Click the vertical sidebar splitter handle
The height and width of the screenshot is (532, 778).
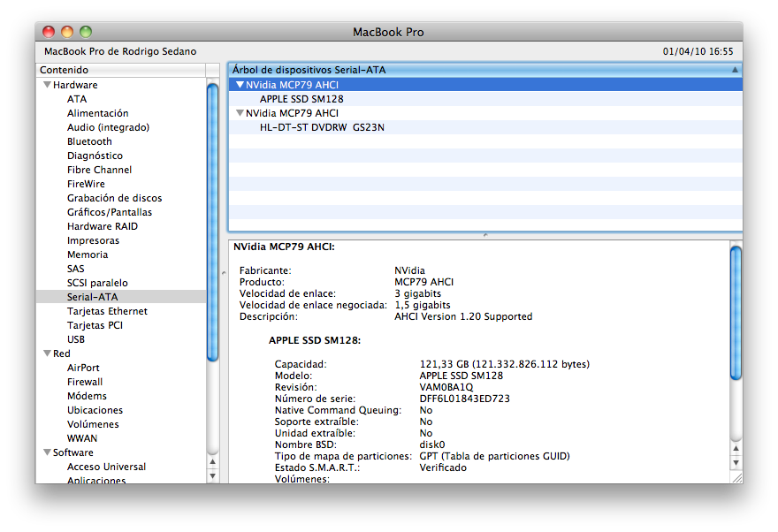tap(224, 273)
